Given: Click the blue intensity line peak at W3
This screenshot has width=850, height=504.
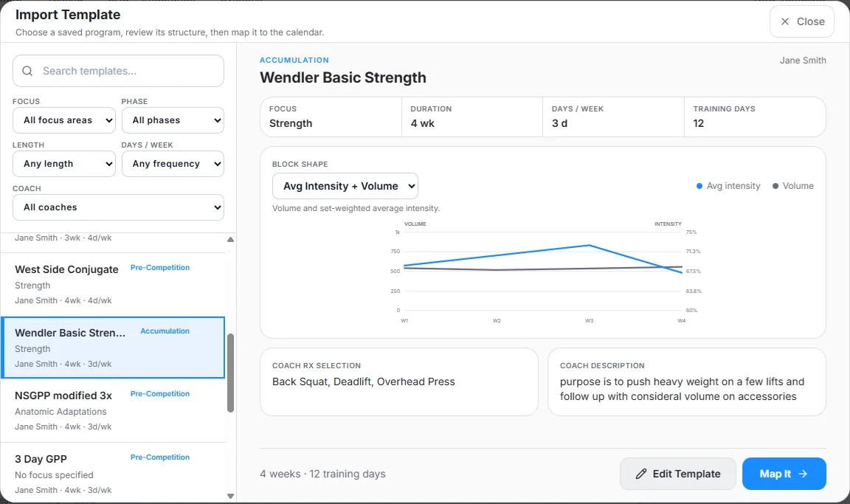Looking at the screenshot, I should pos(590,246).
